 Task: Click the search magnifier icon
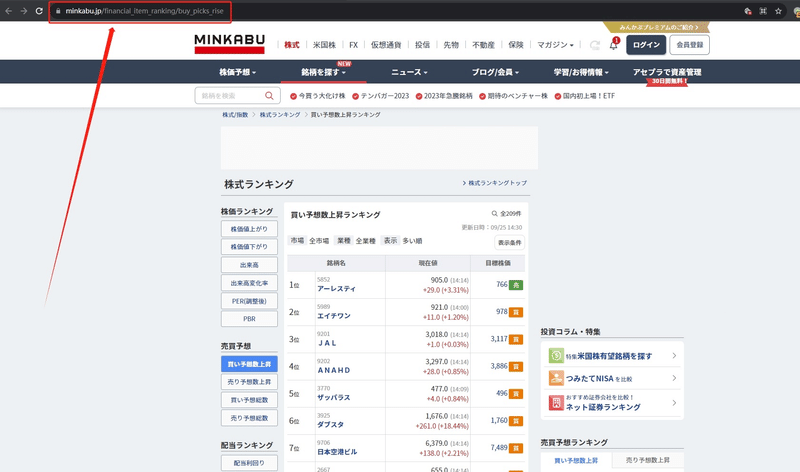pos(269,95)
